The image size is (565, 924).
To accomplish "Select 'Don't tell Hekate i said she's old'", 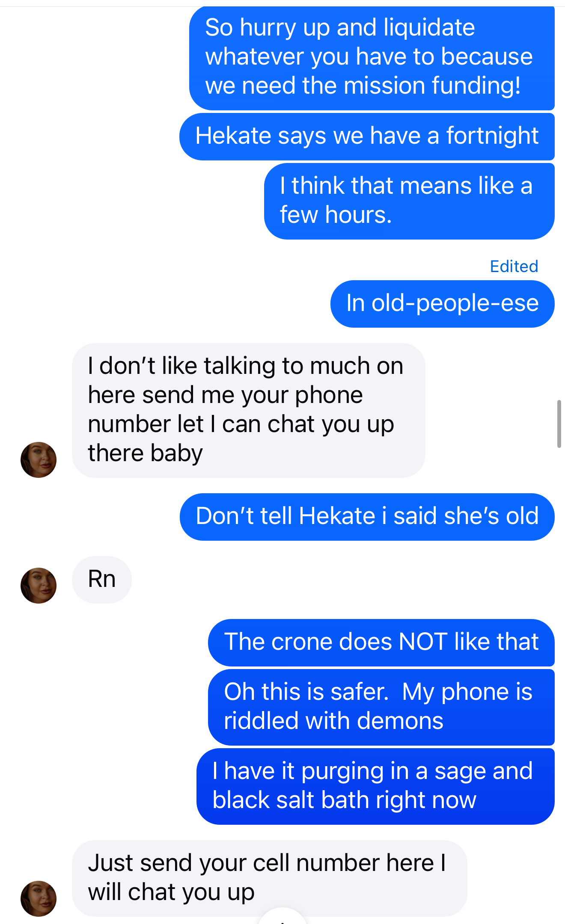I will coord(367,517).
